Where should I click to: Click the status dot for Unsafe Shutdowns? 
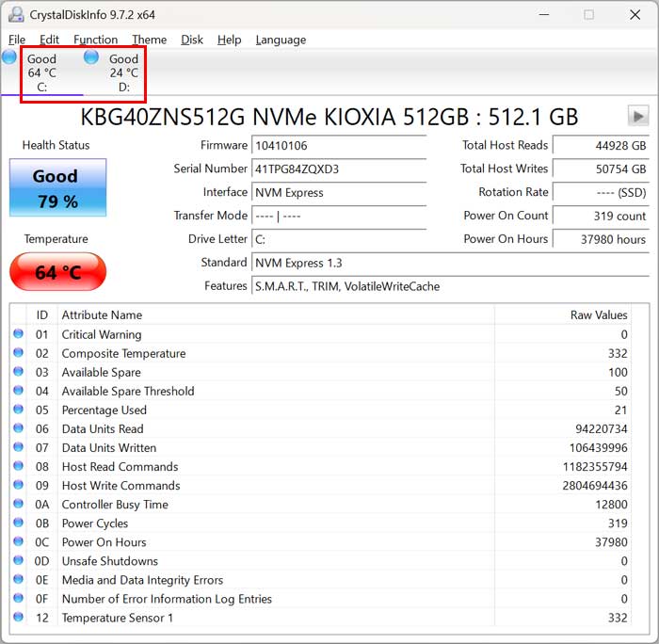point(18,560)
